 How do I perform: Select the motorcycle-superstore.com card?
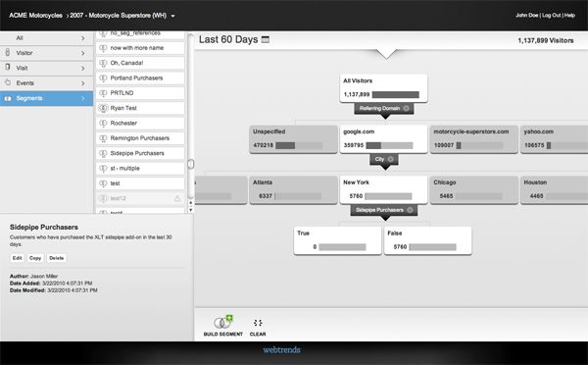click(x=474, y=139)
